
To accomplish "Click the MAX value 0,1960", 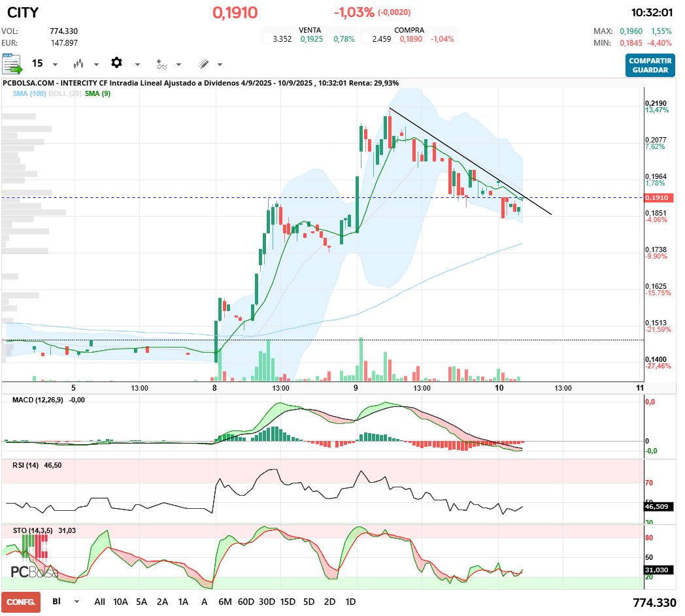I will [x=631, y=31].
